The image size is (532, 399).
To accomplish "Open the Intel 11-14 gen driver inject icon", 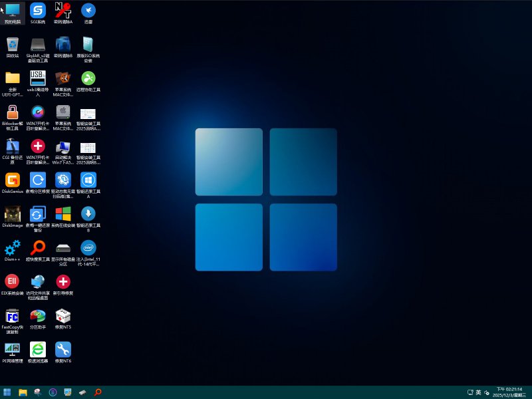I will pyautogui.click(x=88, y=253).
